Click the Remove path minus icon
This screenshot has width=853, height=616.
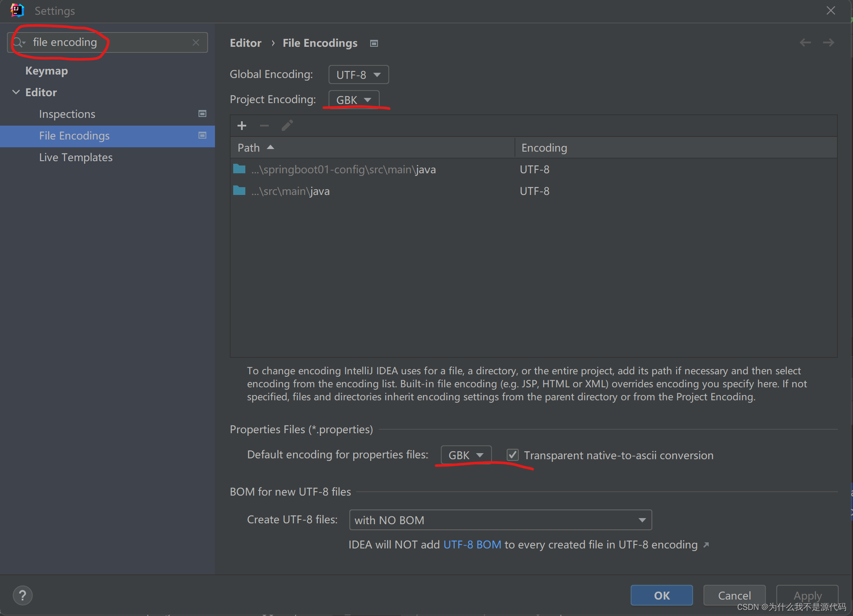(264, 126)
